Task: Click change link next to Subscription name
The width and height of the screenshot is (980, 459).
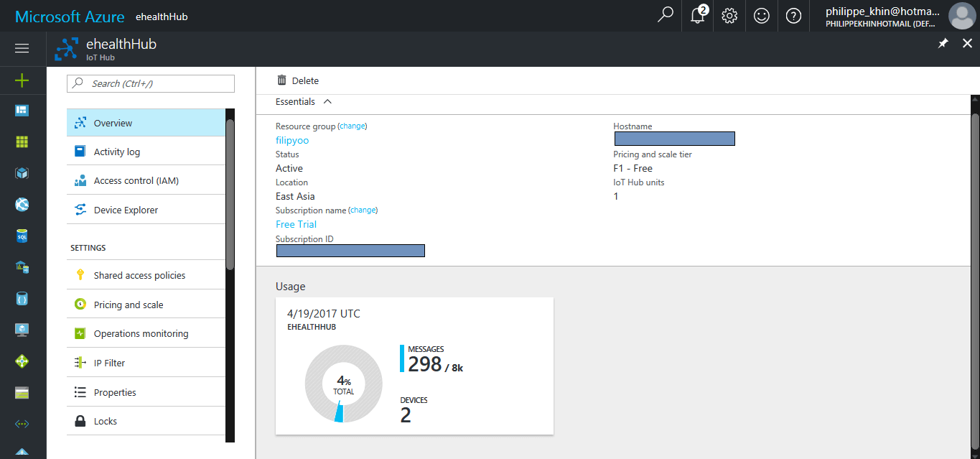Action: (x=363, y=210)
